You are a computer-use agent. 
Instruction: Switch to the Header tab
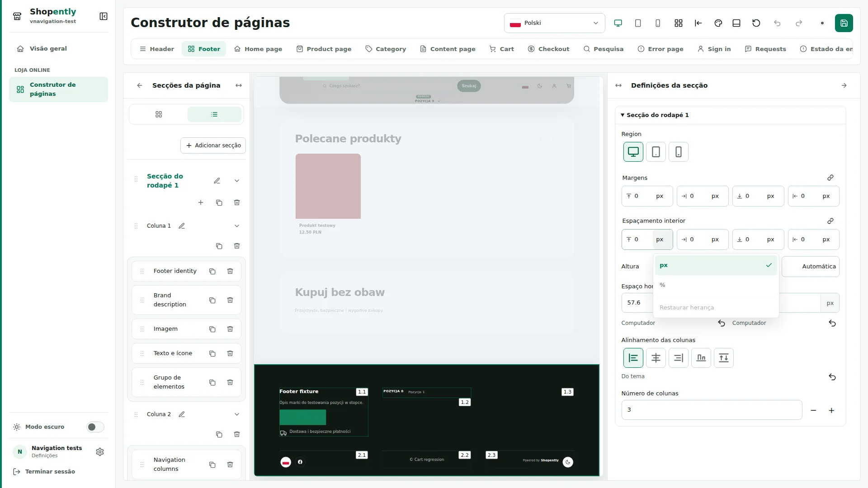pos(157,49)
